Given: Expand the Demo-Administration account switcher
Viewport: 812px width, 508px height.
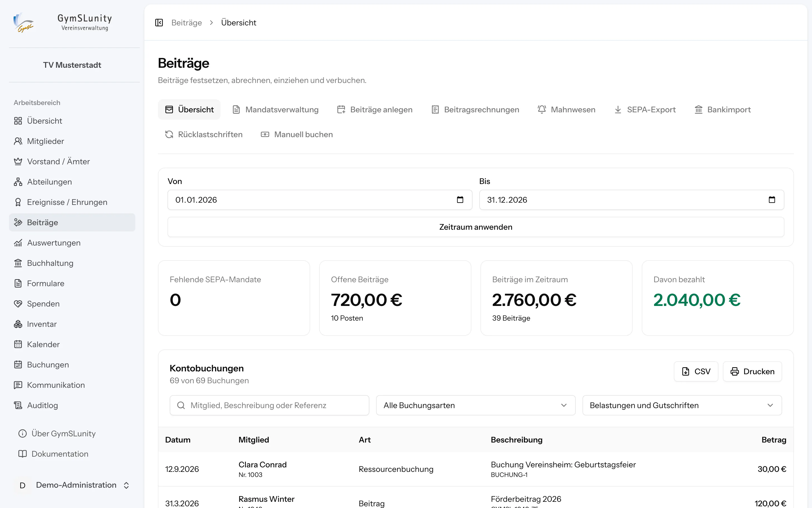Looking at the screenshot, I should click(x=72, y=485).
